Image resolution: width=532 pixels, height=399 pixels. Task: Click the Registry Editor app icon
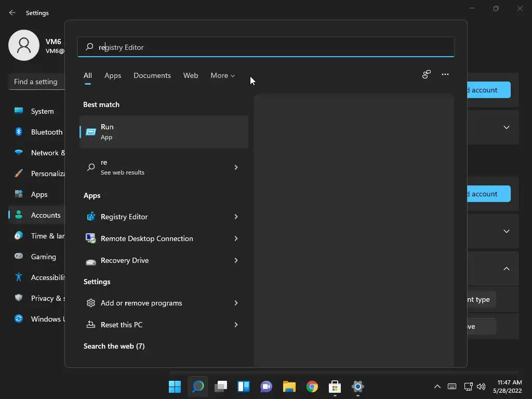click(91, 217)
